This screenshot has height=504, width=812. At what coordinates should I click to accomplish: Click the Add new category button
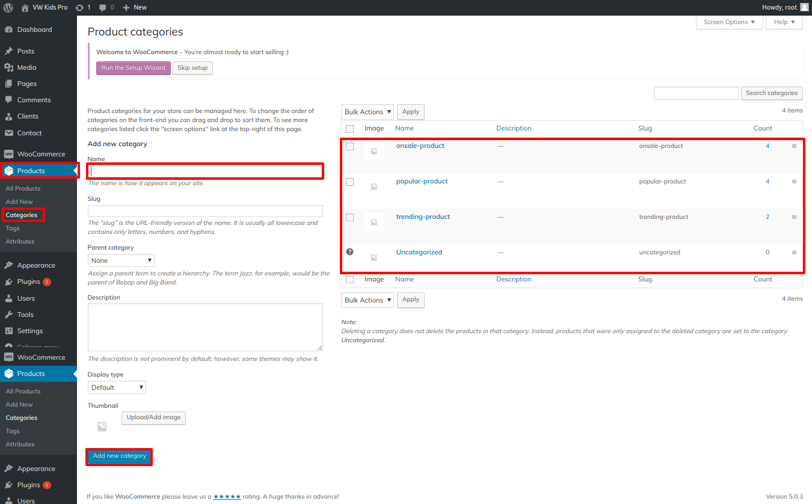(x=119, y=456)
